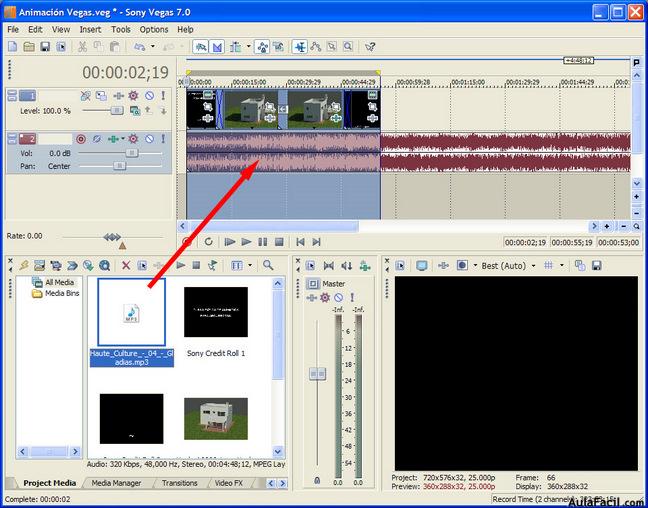The image size is (648, 508).
Task: Mute video track 1
Action: coord(149,96)
